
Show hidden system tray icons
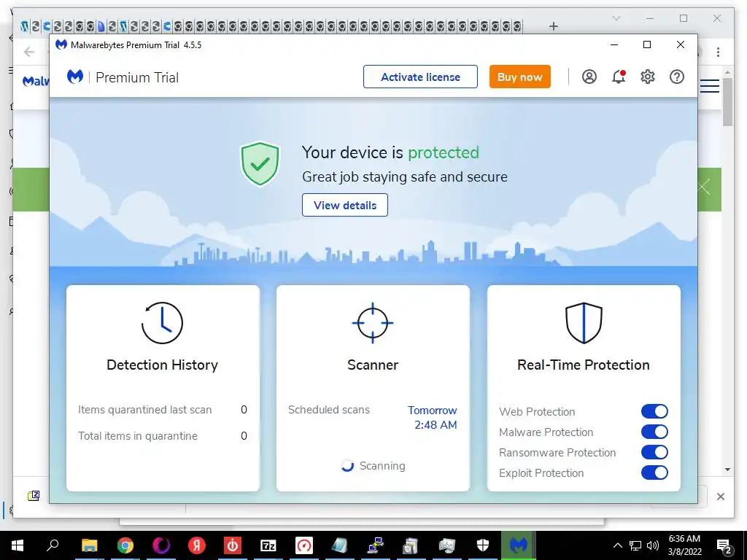[x=617, y=545]
